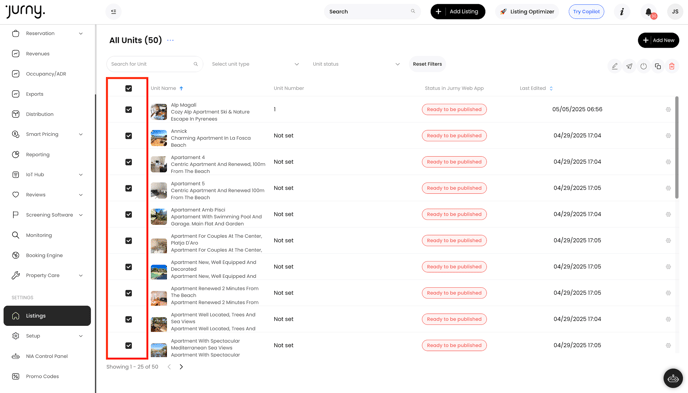Uncheck the Apartament 4 row checkbox
Image resolution: width=688 pixels, height=393 pixels.
[129, 162]
